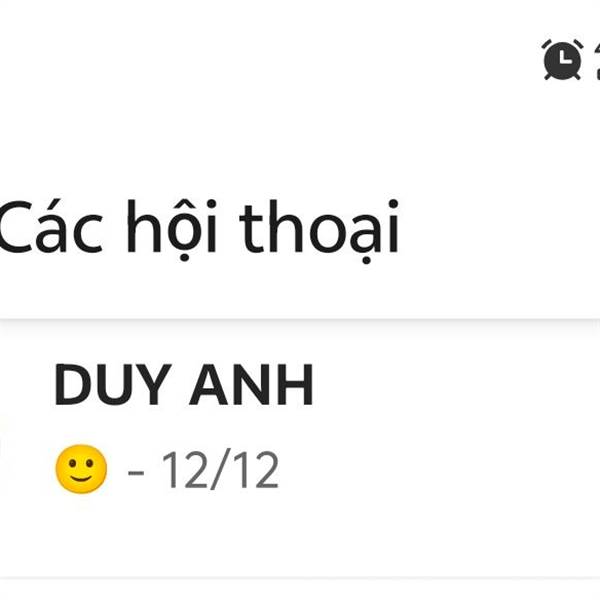
Task: Select the word ANH in the contact name
Action: pos(252,384)
